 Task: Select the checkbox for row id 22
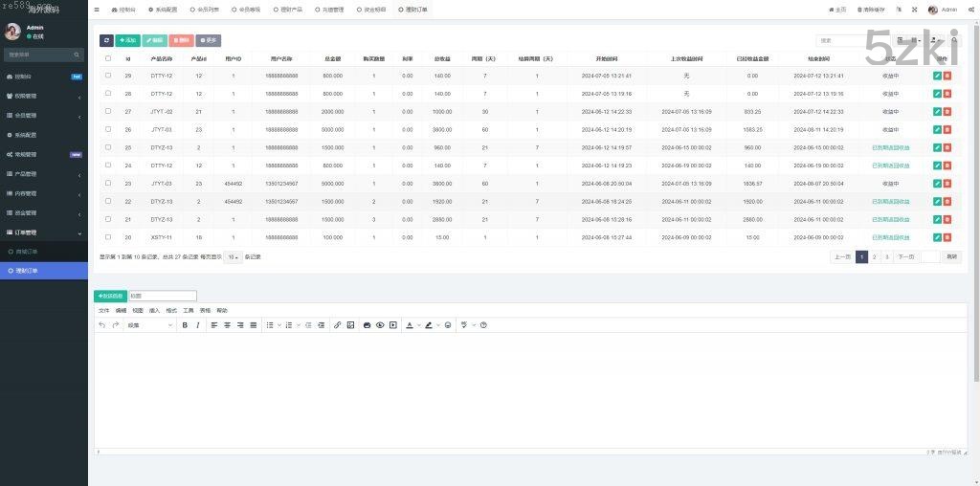[x=107, y=201]
